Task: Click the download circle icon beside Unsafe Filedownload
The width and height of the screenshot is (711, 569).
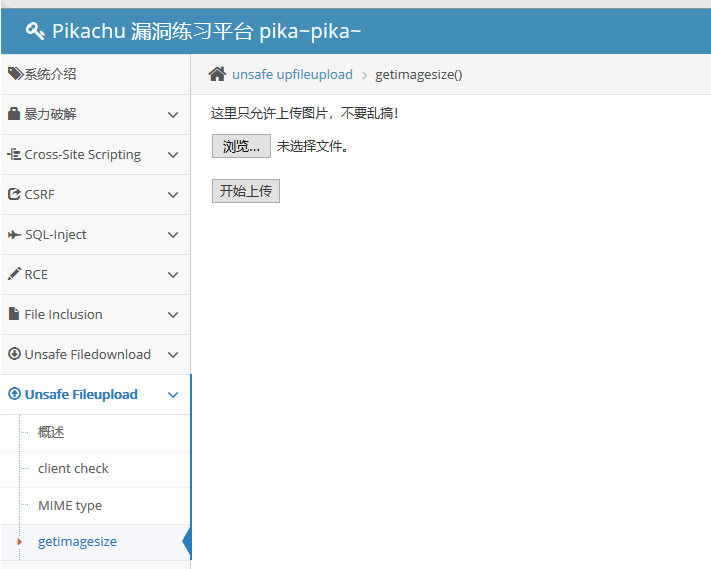Action: 15,354
